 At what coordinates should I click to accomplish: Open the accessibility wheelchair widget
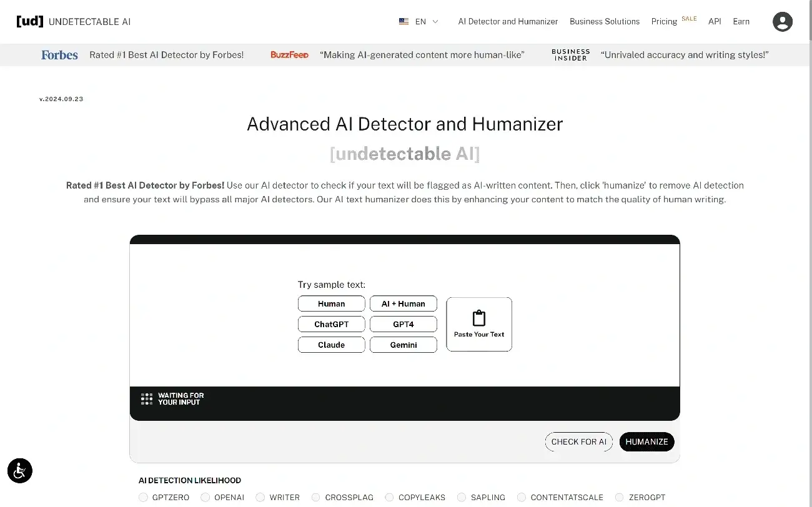pyautogui.click(x=19, y=470)
